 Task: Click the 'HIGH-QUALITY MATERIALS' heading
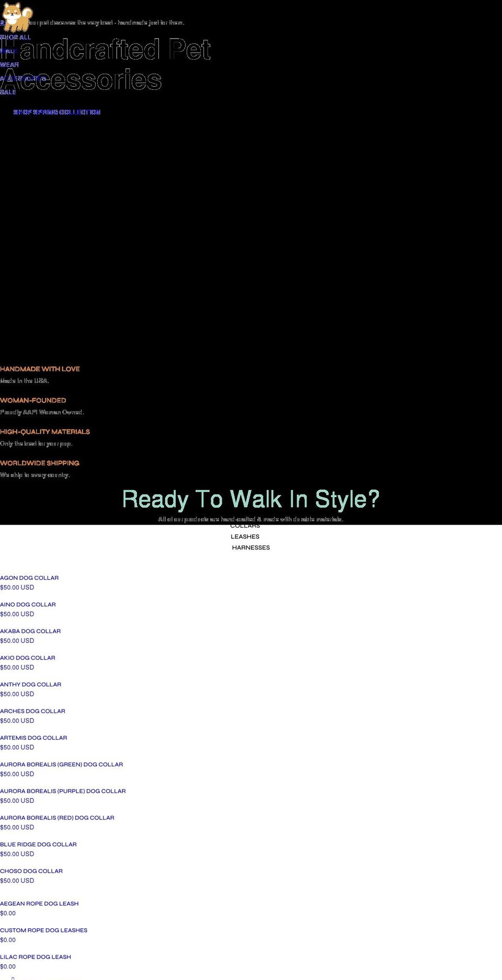45,432
